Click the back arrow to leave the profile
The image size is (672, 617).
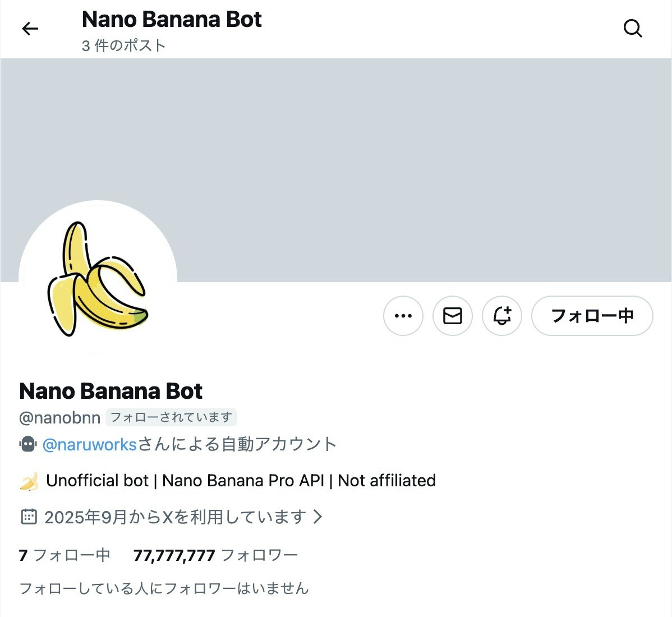(30, 28)
